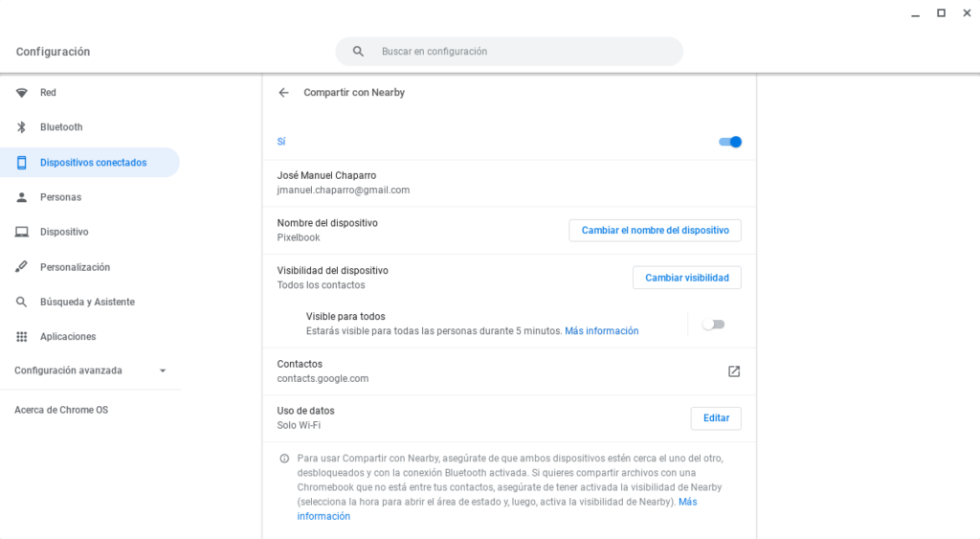Screen dimensions: 980x539
Task: Click the Wi-Fi icon for Red
Action: point(22,93)
